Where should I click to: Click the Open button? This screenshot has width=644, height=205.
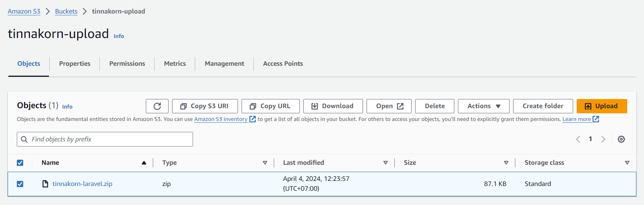pos(389,106)
